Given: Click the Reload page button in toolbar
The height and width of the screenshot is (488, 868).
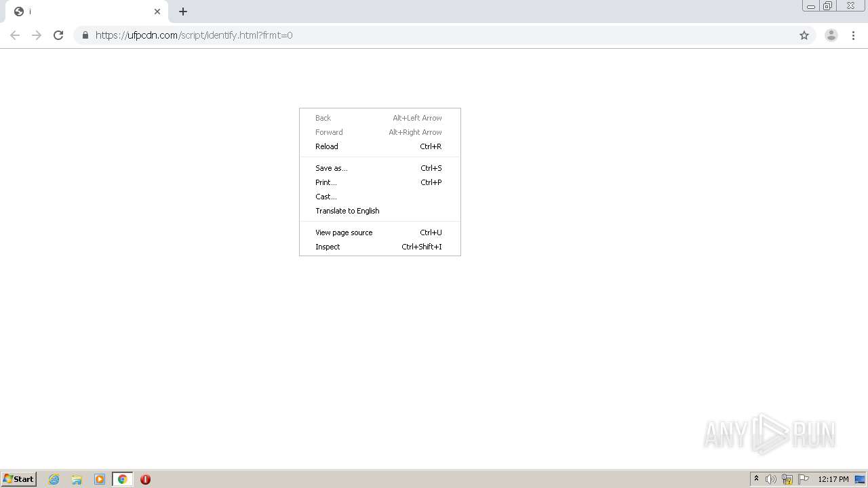Looking at the screenshot, I should pyautogui.click(x=58, y=35).
